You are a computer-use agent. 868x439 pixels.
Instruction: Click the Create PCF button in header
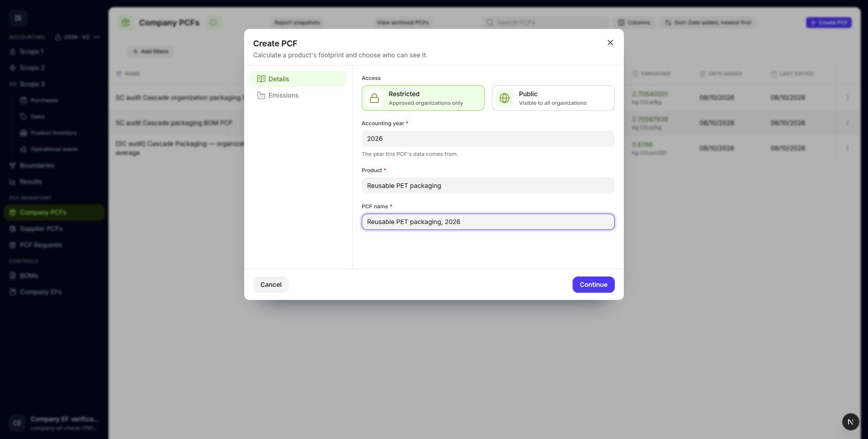point(829,23)
